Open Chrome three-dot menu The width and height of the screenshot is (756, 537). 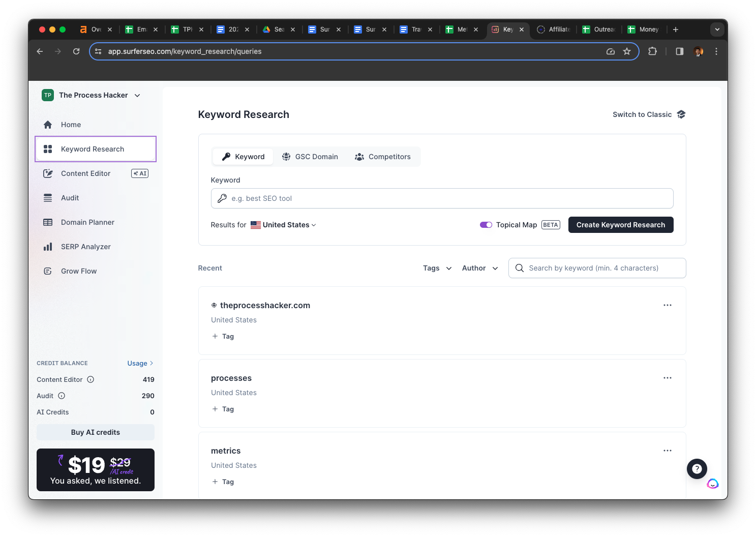716,51
